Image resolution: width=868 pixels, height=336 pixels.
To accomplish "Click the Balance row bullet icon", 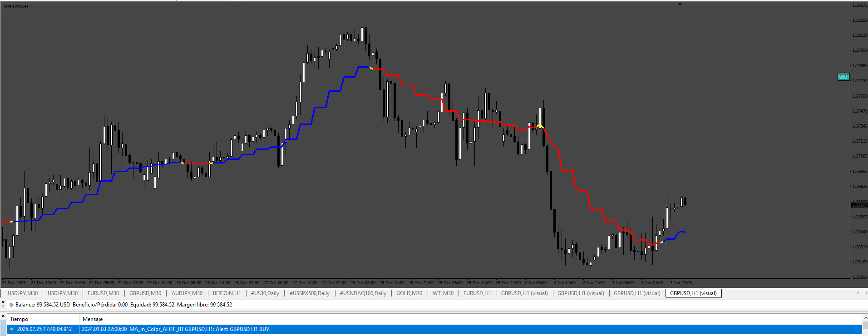I will [x=11, y=305].
